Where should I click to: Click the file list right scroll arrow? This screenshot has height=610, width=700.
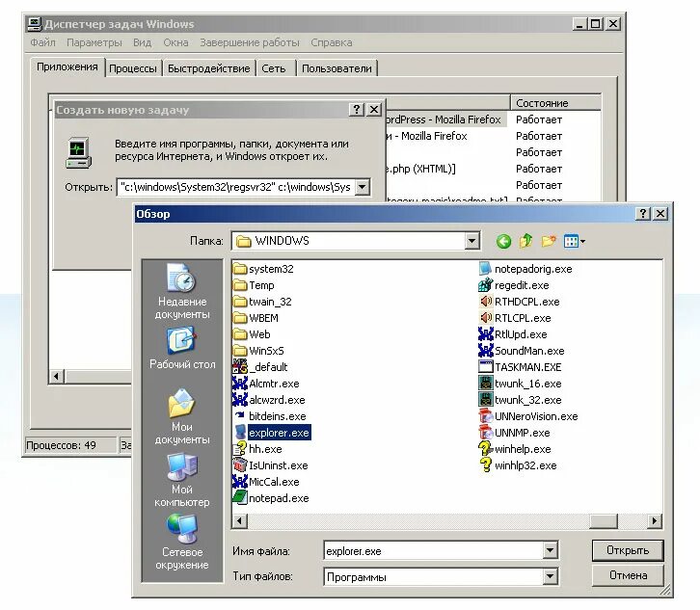654,520
